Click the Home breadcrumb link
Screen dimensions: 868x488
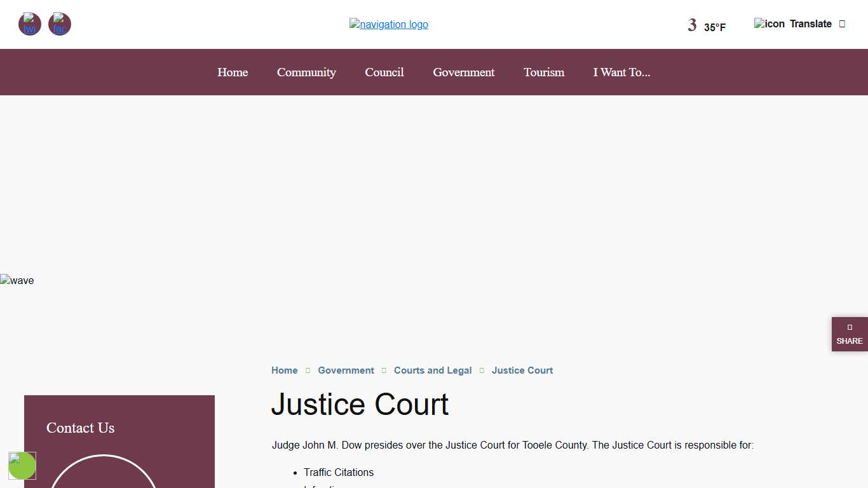click(x=284, y=370)
